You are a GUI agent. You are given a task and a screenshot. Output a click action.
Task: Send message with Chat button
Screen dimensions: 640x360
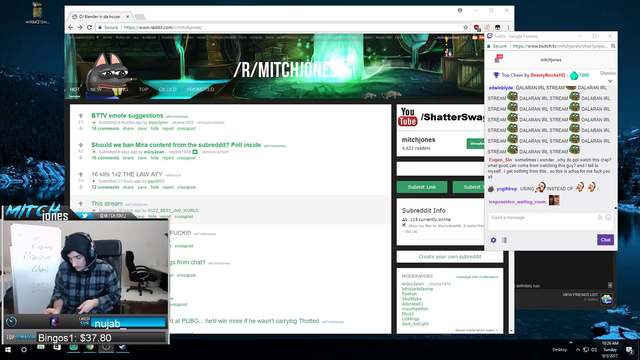[605, 240]
